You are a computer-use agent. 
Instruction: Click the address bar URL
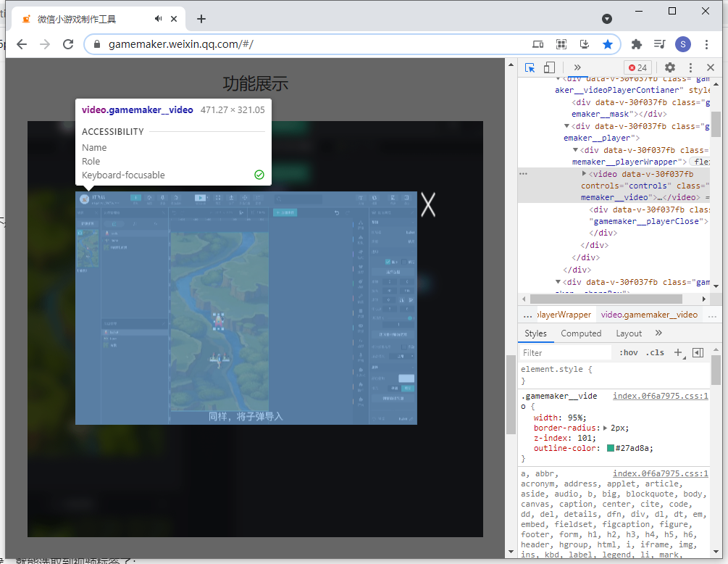pyautogui.click(x=180, y=44)
